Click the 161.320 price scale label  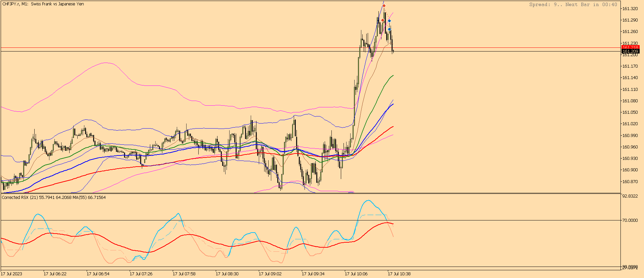tap(630, 9)
